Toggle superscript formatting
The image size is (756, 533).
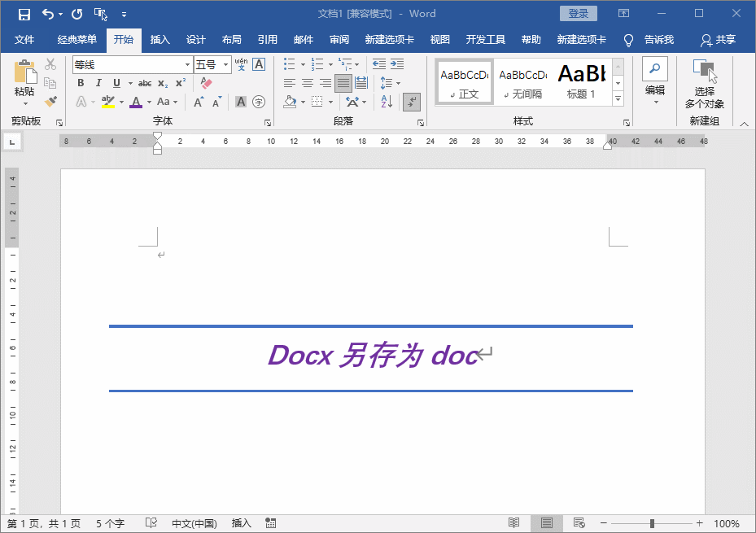181,83
